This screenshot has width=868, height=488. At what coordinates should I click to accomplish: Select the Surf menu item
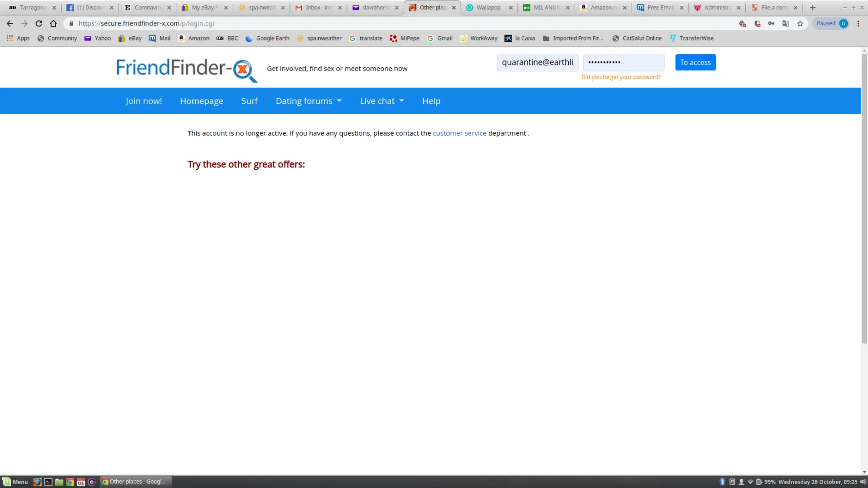click(x=249, y=101)
